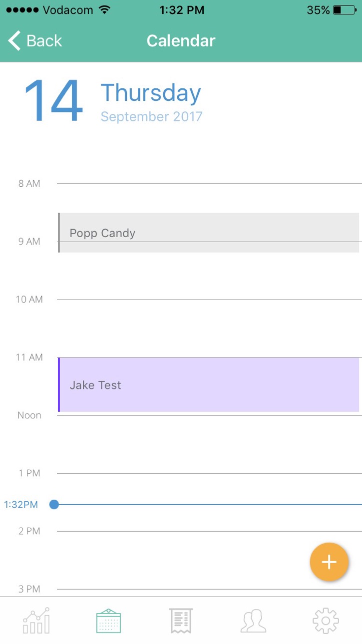Tap the 1:32PM current time marker dot
362x644 pixels.
[54, 505]
